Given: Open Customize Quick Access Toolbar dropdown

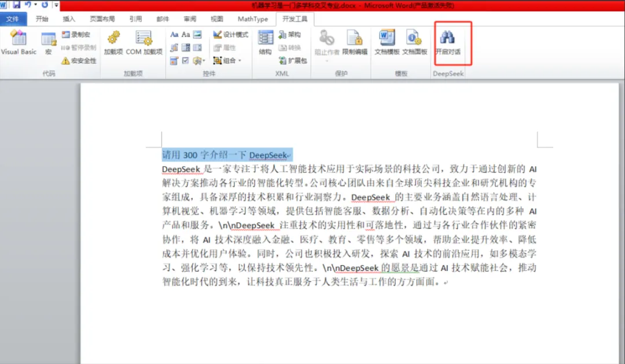Looking at the screenshot, I should [56, 5].
